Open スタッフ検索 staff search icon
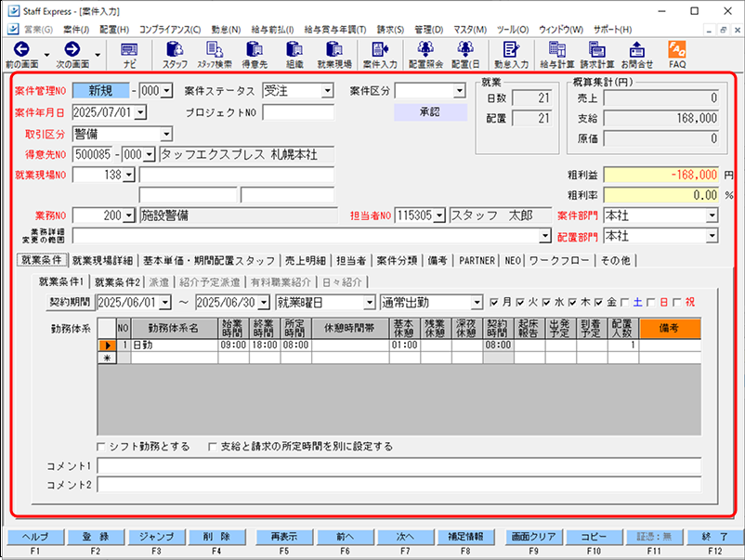This screenshot has height=560, width=745. [215, 54]
